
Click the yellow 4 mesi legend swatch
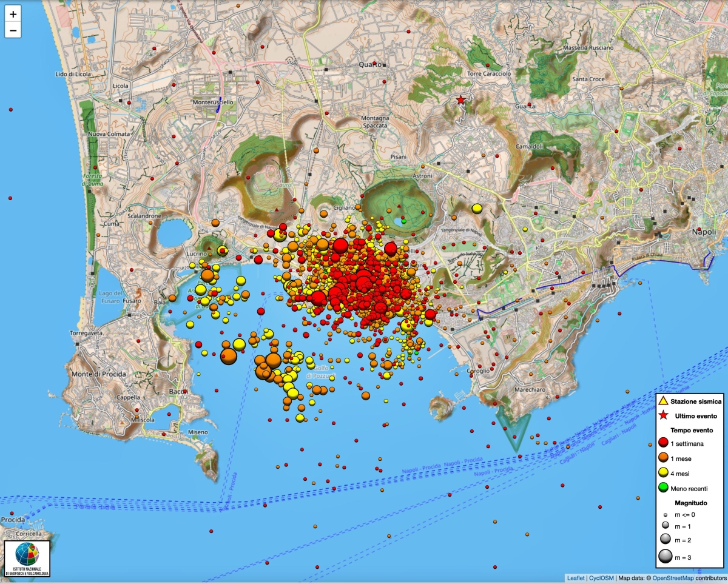[x=663, y=472]
